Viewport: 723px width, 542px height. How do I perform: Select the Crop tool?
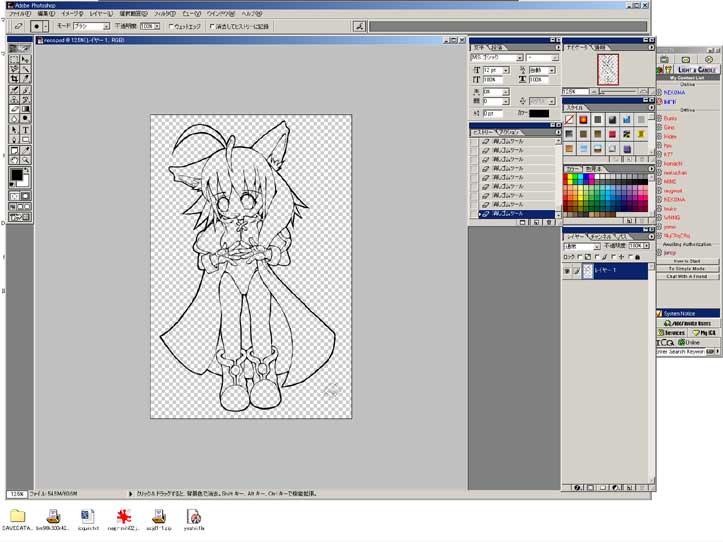pyautogui.click(x=14, y=78)
